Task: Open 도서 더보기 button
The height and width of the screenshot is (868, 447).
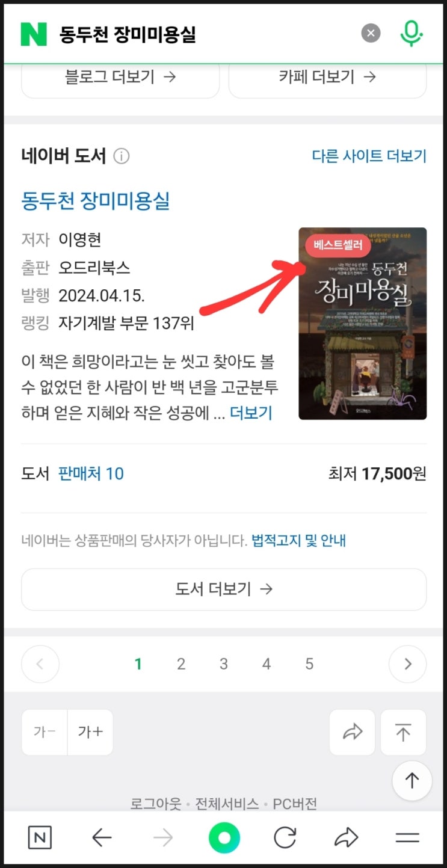Action: (224, 589)
